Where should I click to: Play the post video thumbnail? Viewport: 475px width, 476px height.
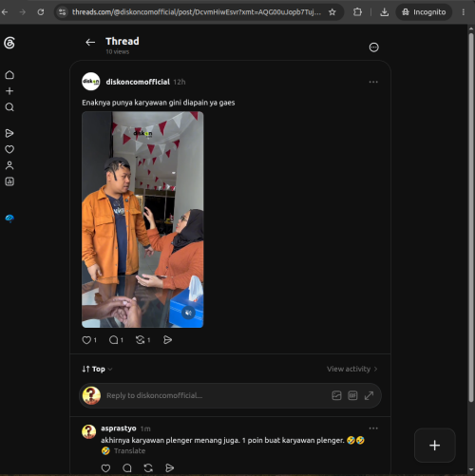(142, 219)
